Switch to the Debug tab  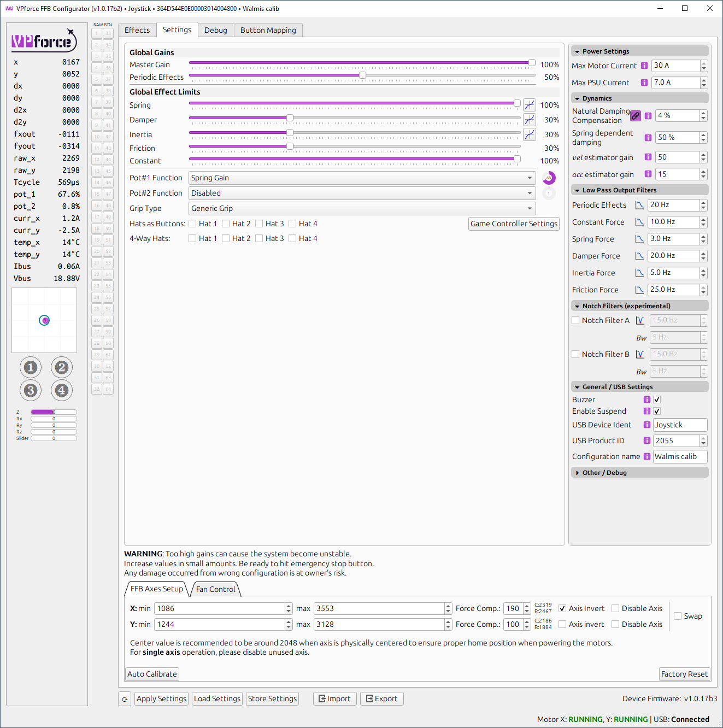215,30
